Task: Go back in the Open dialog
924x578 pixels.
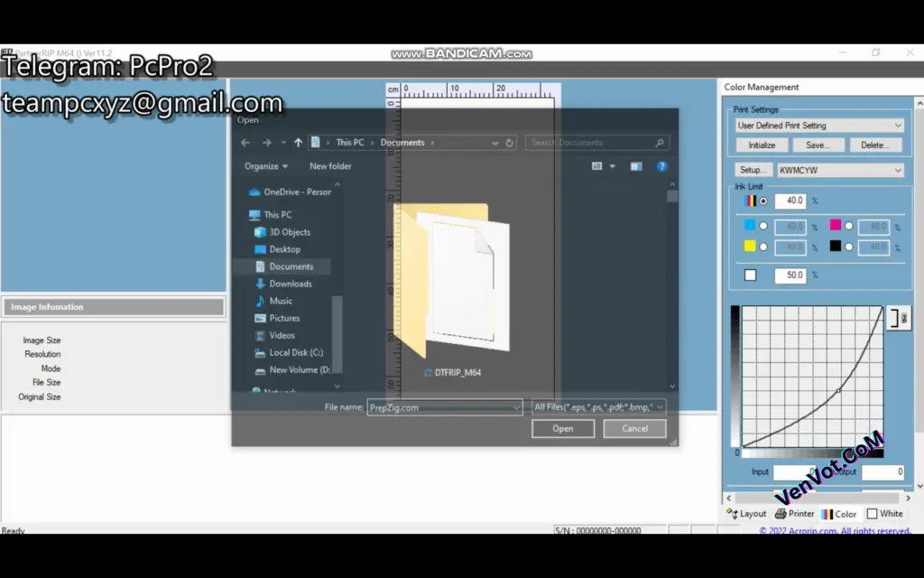Action: point(245,143)
